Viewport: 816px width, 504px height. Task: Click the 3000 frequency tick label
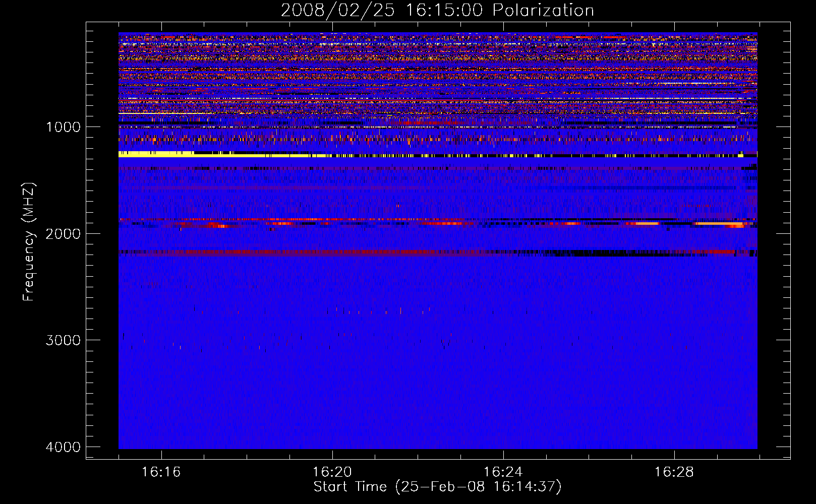(x=63, y=340)
